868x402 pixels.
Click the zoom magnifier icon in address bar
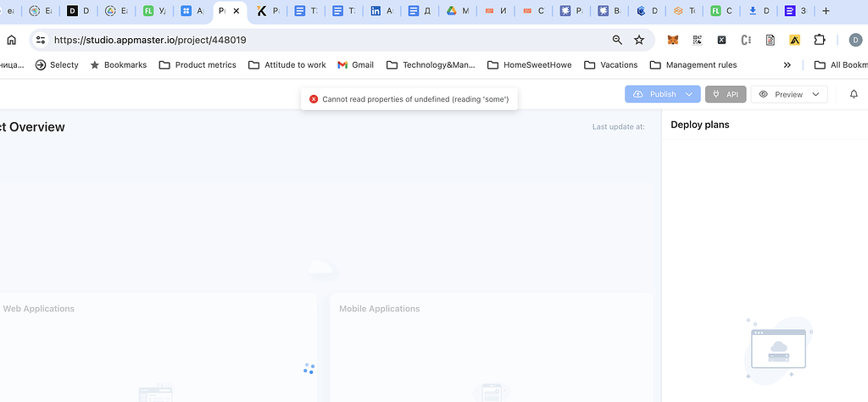(617, 40)
